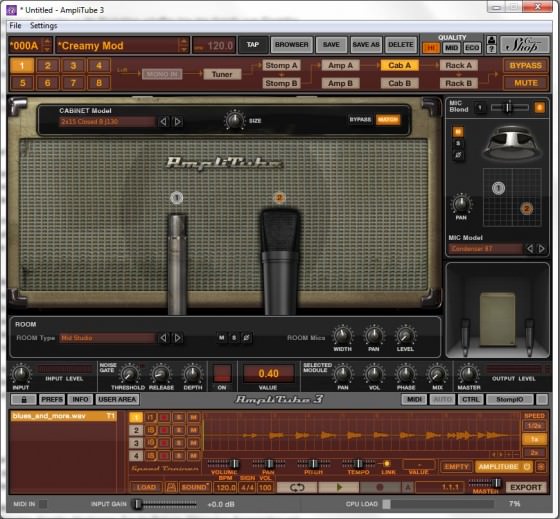Open the File menu
The width and height of the screenshot is (560, 519).
15,26
